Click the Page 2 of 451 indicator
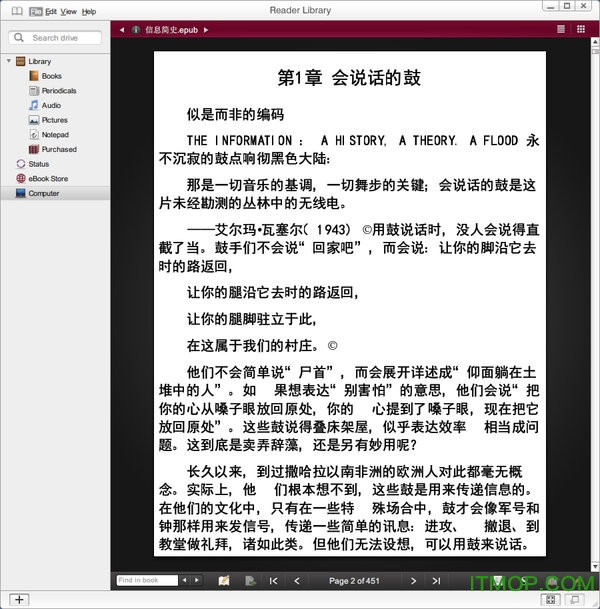 [354, 581]
